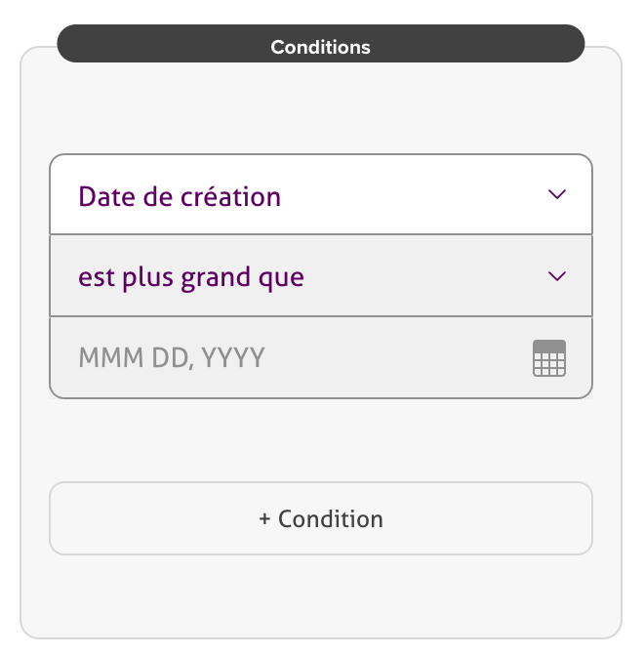Click the "+ Condition" button
The height and width of the screenshot is (656, 644).
(321, 518)
